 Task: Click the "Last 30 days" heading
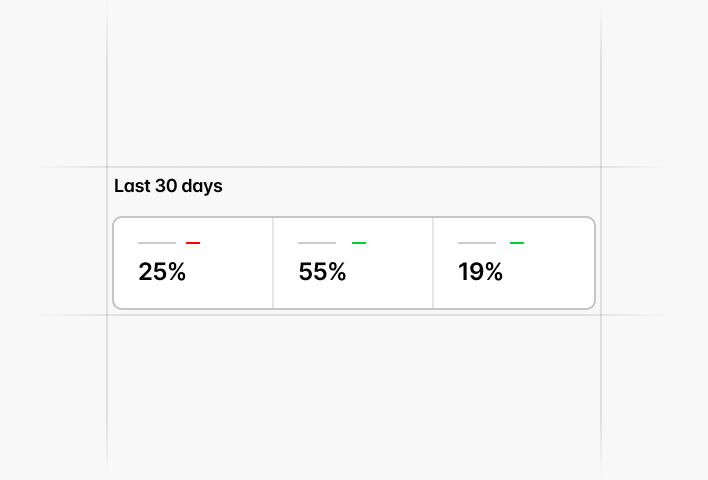tap(168, 186)
